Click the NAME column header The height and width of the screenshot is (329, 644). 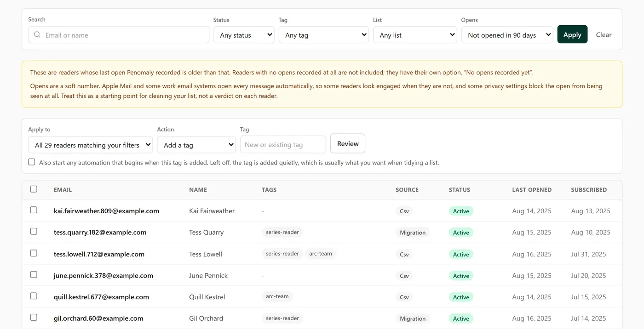click(x=198, y=190)
